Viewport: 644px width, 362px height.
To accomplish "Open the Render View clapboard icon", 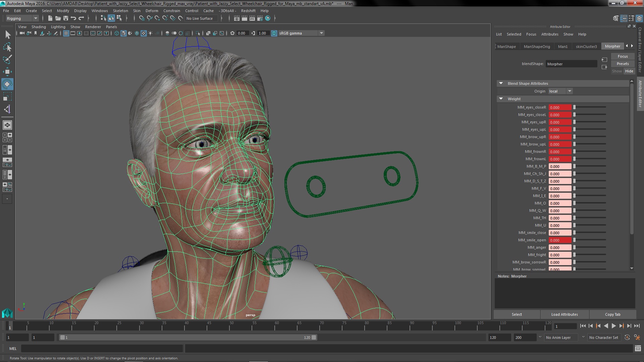I will [236, 18].
